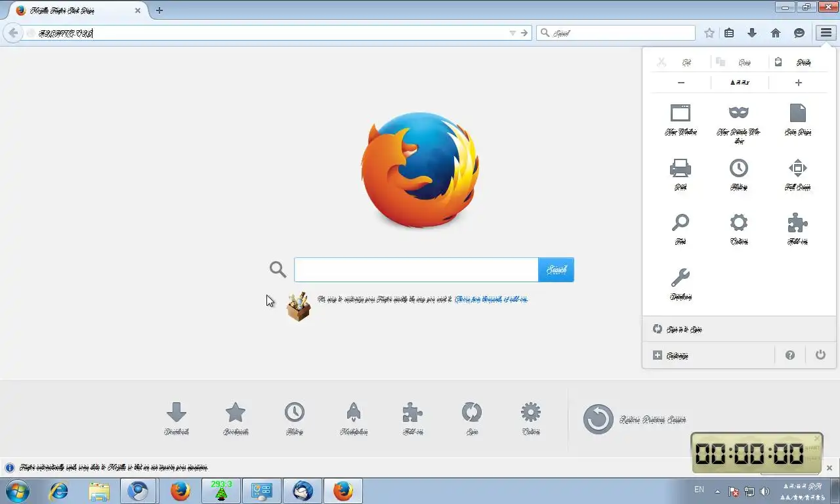The width and height of the screenshot is (840, 504).
Task: Click History clock shortcut at page bottom
Action: pos(295,419)
